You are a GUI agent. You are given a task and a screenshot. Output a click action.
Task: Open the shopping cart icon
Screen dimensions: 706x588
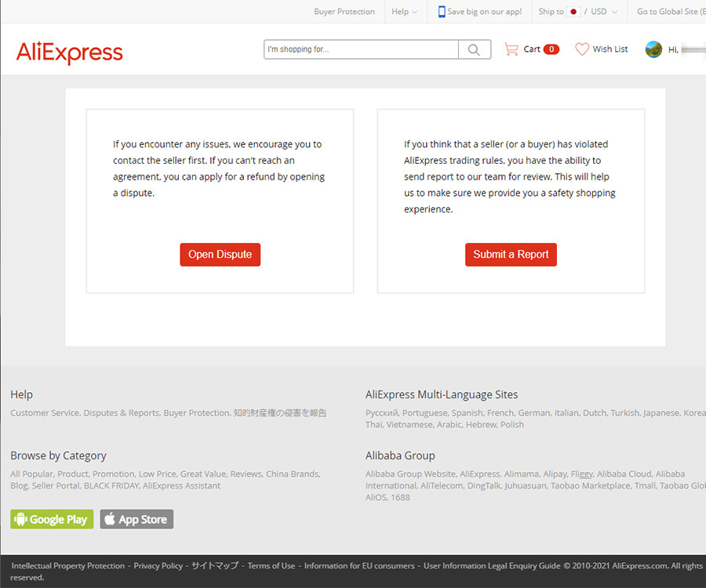pos(511,49)
